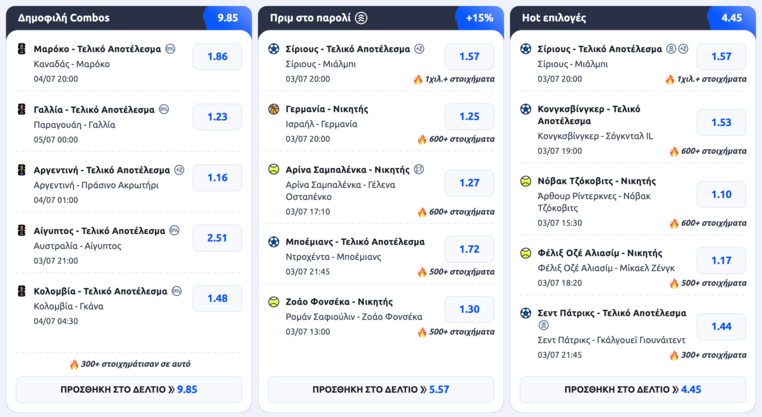Select odds 1.48 for Κολομβία

(217, 298)
